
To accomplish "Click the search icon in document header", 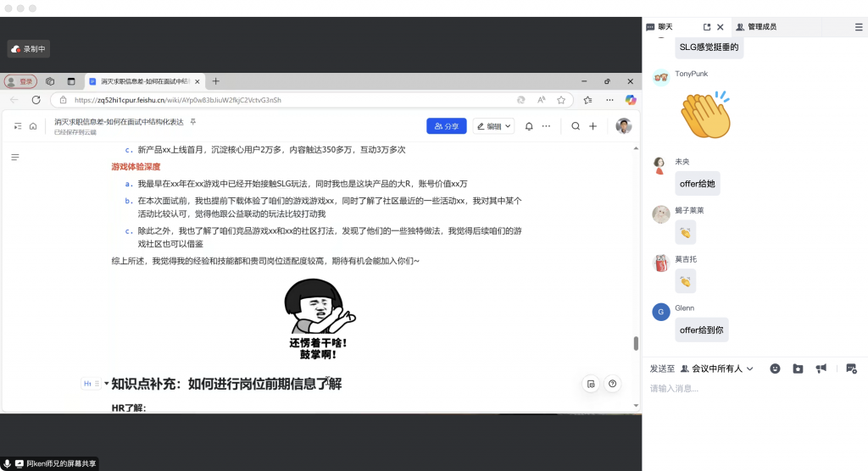I will tap(576, 126).
